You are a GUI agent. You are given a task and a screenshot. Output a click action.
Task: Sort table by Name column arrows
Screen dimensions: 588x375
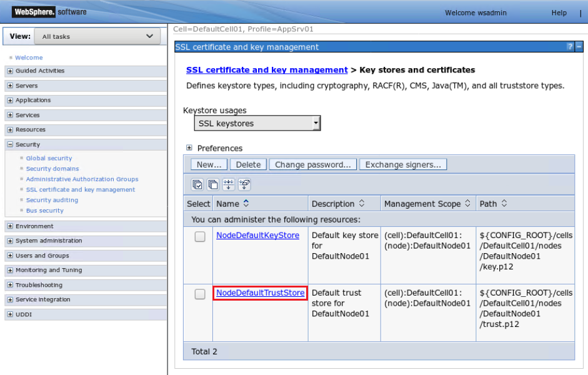(x=246, y=203)
